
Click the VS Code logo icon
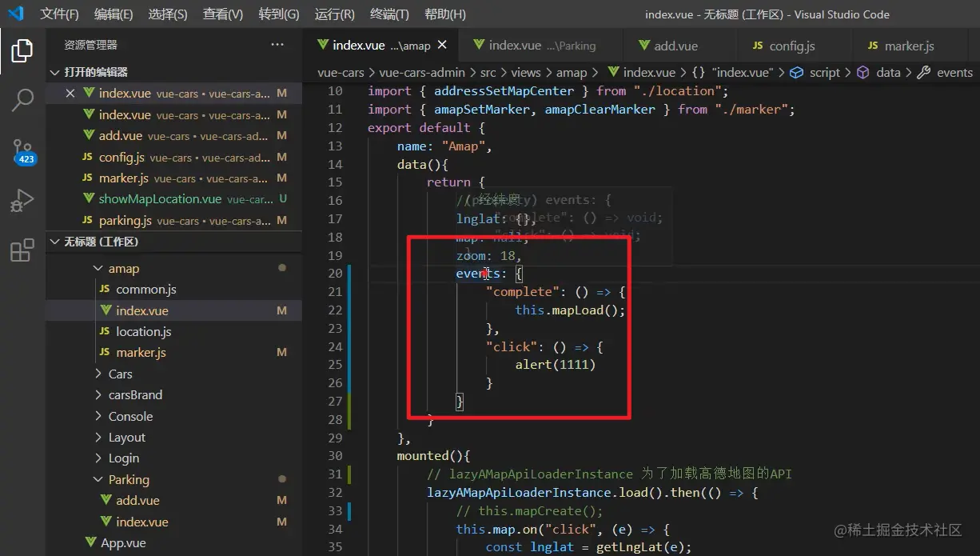[x=17, y=14]
